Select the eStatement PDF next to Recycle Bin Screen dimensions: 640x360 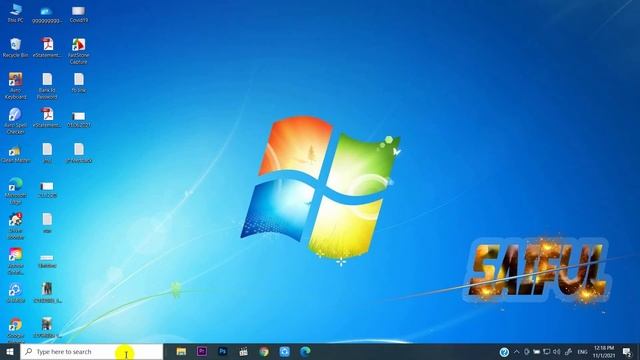click(47, 48)
